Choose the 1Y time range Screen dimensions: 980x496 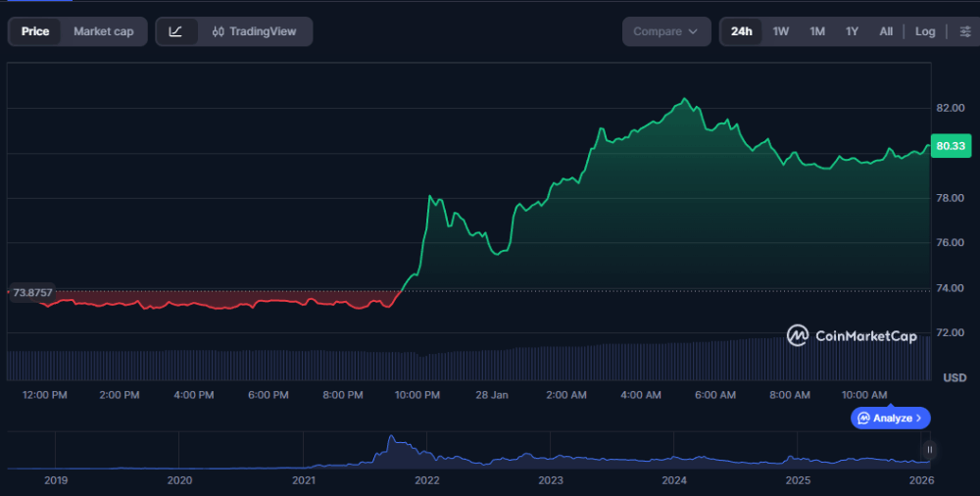click(852, 31)
